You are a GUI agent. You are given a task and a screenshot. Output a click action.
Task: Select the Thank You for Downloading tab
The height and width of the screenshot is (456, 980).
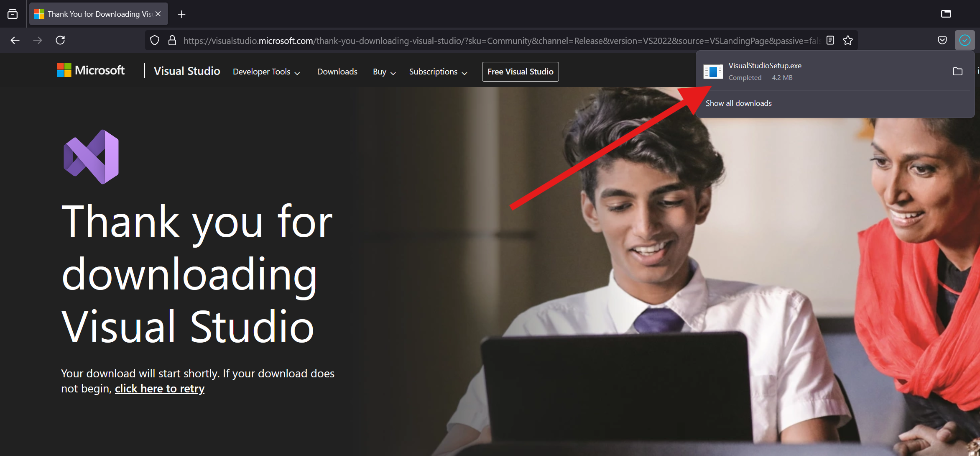[99, 14]
